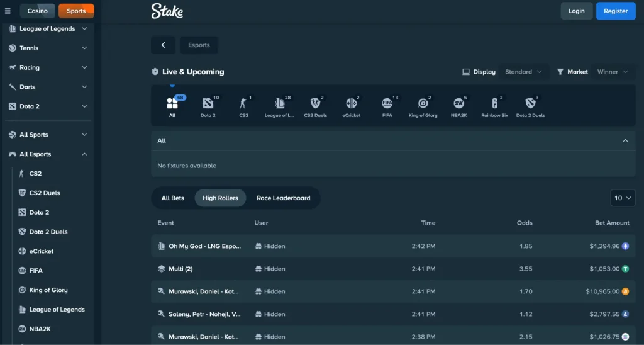Screen dimensions: 644x345
Task: Select the Rainbow Six category icon
Action: coord(494,104)
